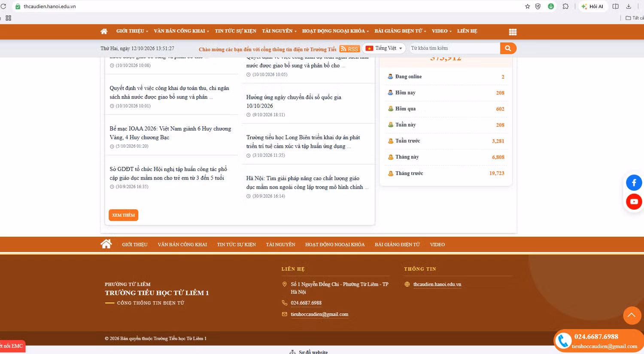The width and height of the screenshot is (644, 354).
Task: Expand the VIDEO dropdown in the top menu
Action: point(441,31)
